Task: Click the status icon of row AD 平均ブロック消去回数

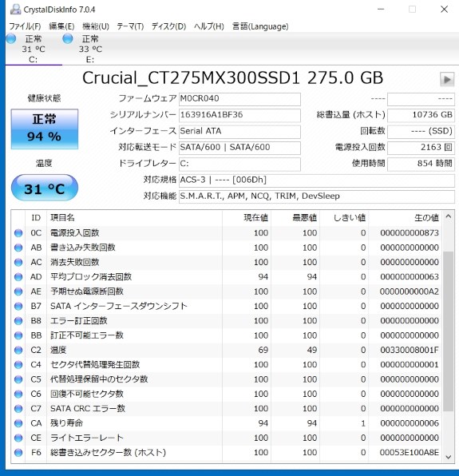Action: point(18,277)
